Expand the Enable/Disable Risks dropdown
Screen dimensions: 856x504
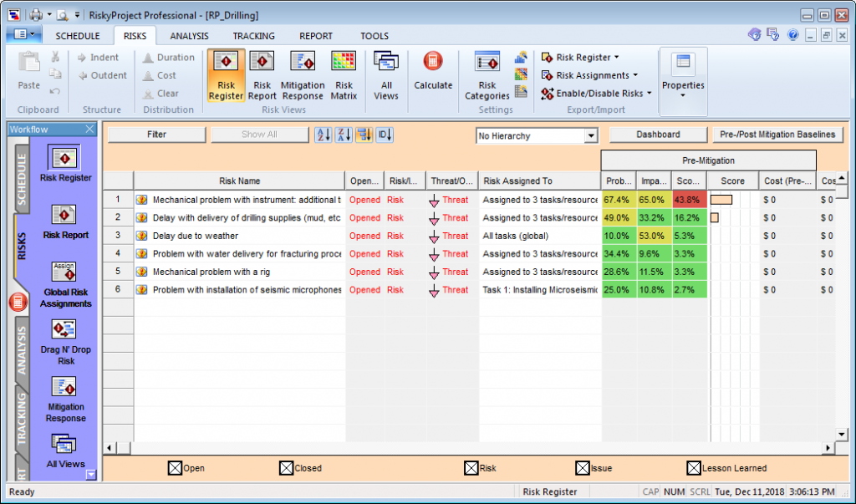click(596, 94)
